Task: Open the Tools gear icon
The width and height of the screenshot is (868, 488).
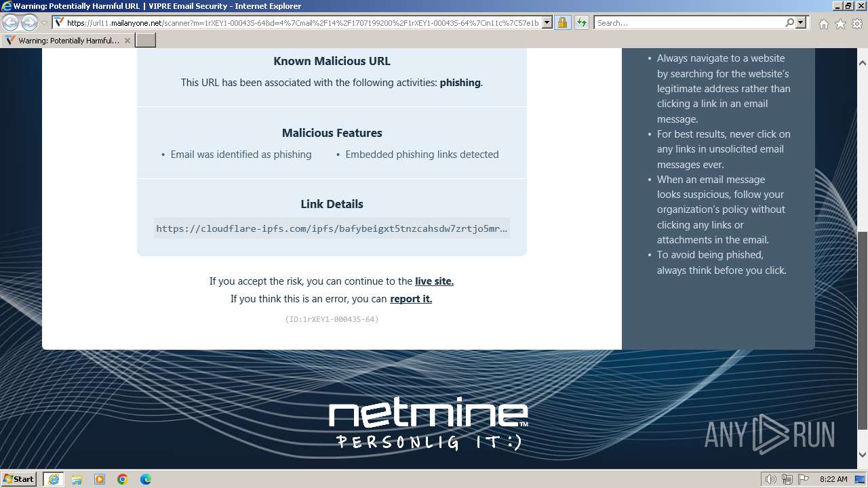Action: [x=857, y=23]
